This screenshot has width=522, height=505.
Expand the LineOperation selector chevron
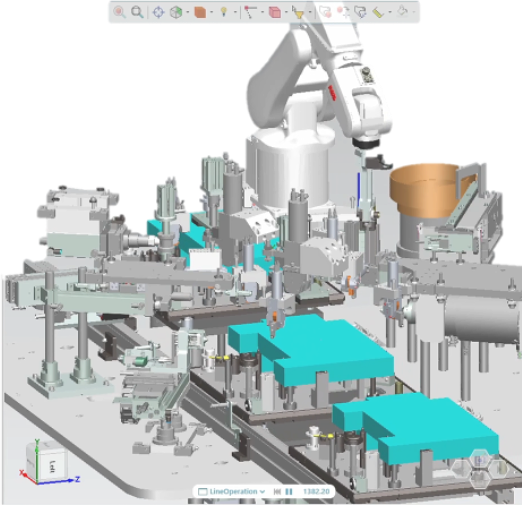click(263, 491)
